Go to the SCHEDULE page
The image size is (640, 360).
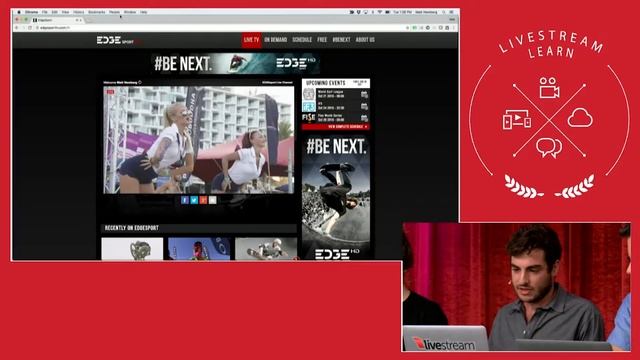[x=302, y=40]
